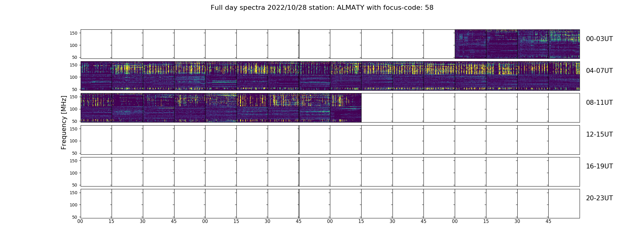Click the plot title mentioning station ALMATY

coord(322,8)
